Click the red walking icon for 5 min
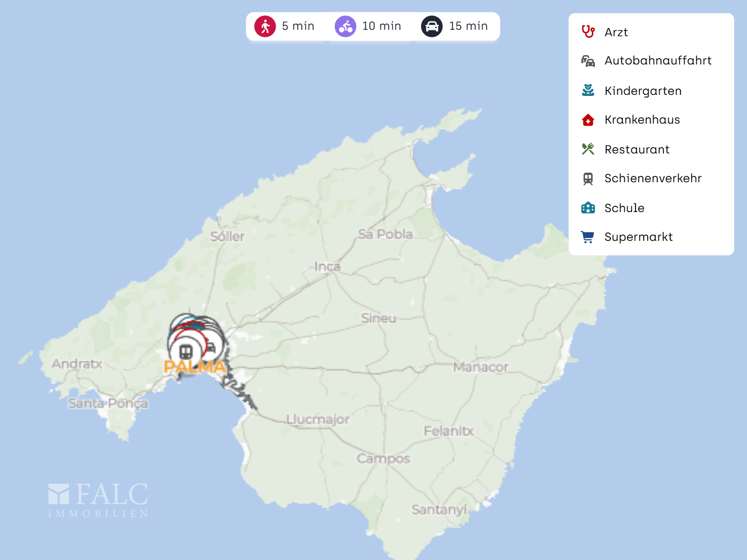747x560 pixels. tap(265, 26)
